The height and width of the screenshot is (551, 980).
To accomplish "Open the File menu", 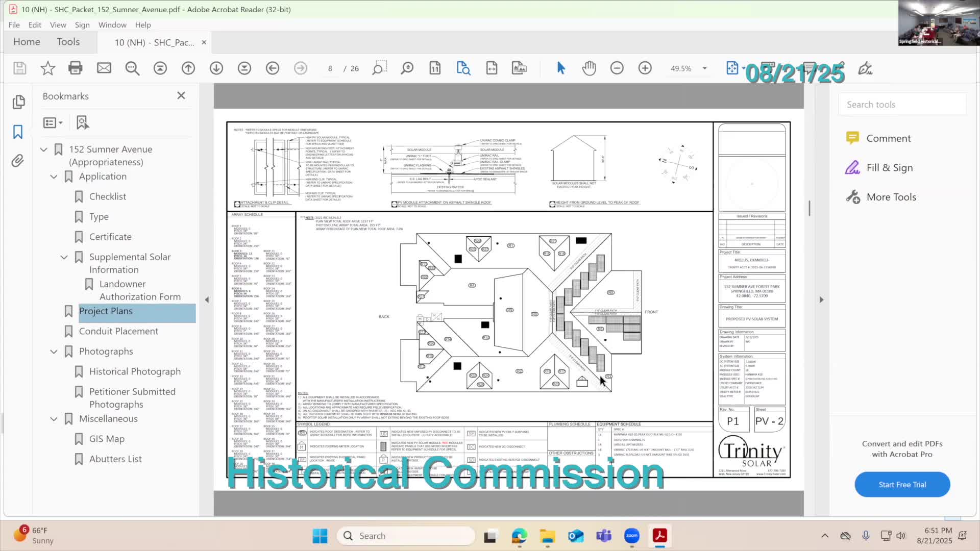I will [14, 24].
